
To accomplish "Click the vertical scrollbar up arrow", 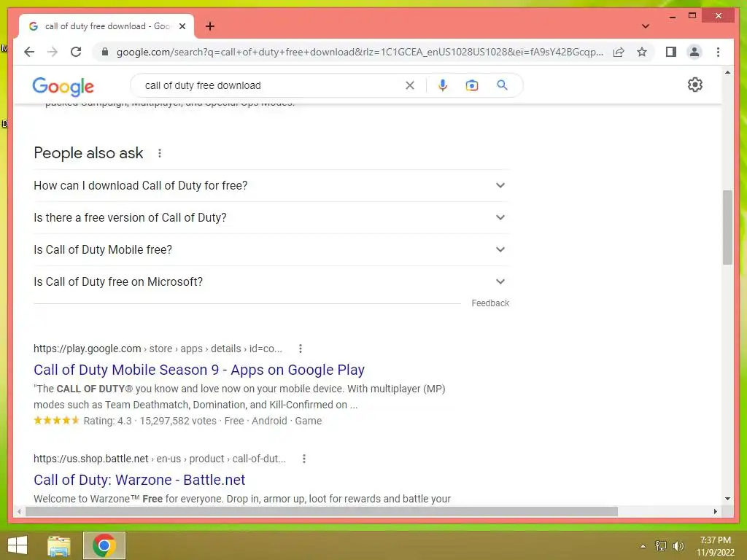I will point(727,72).
